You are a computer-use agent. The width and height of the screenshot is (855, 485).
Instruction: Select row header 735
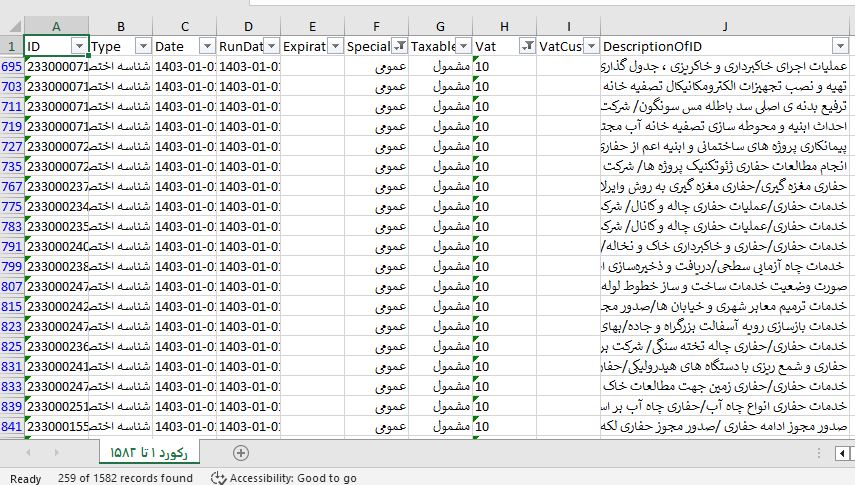(12, 166)
